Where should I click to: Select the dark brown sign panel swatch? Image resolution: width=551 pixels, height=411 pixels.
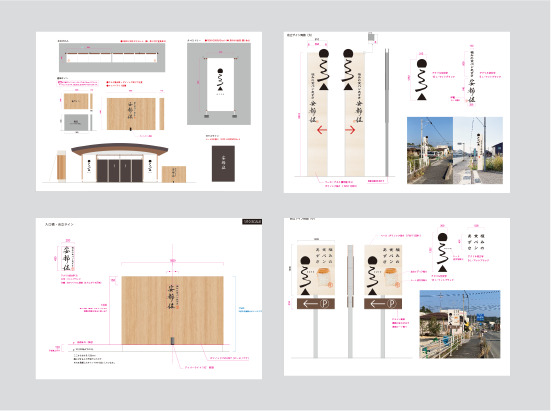coord(223,164)
